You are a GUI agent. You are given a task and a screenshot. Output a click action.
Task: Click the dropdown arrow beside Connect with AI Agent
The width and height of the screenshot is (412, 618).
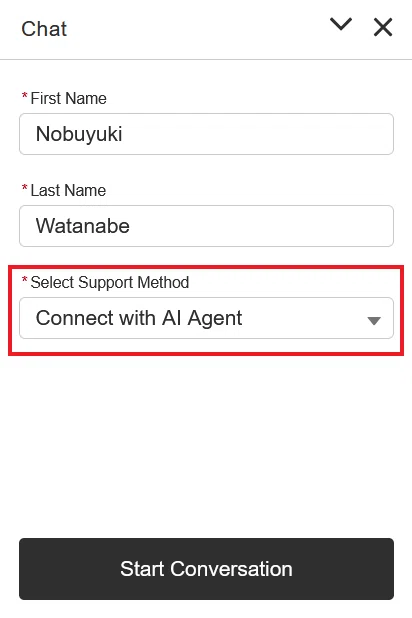click(374, 321)
